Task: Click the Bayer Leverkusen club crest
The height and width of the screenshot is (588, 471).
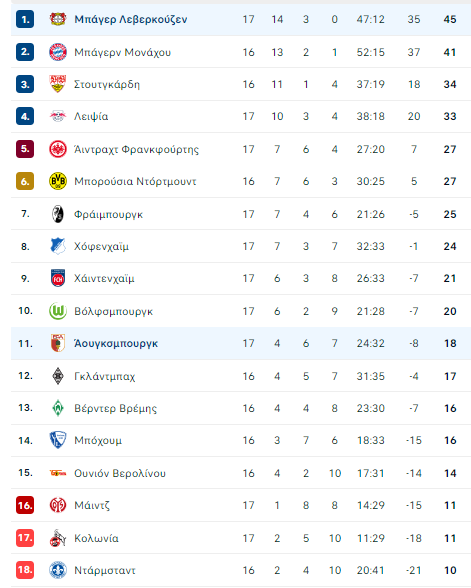Action: tap(58, 19)
